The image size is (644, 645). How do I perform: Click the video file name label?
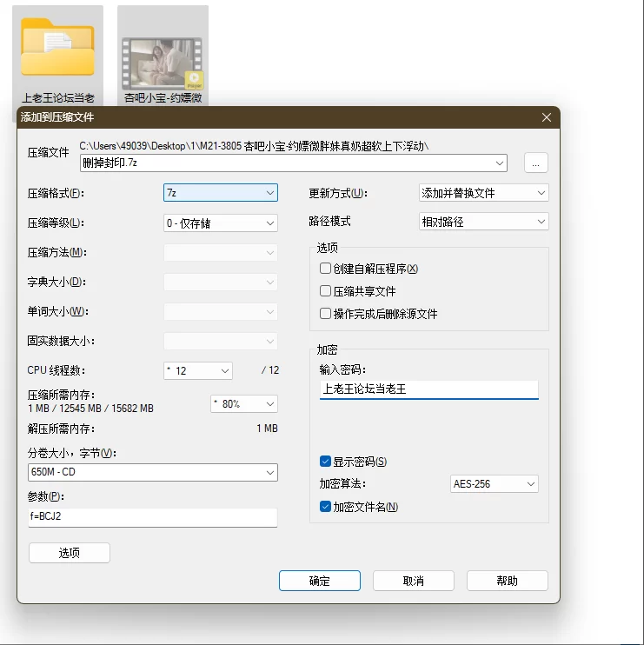pos(163,98)
